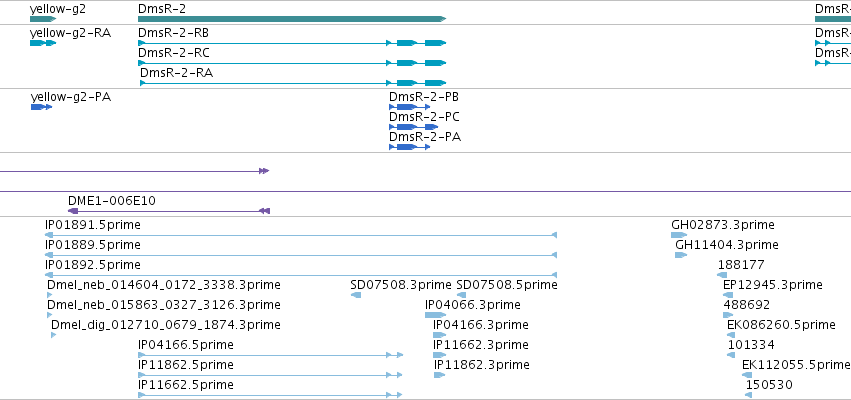
Task: Select the DmsR-2-PA protein feature
Action: click(410, 147)
